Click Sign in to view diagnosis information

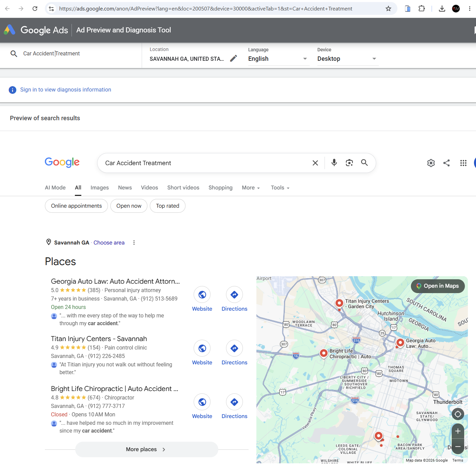coord(65,90)
